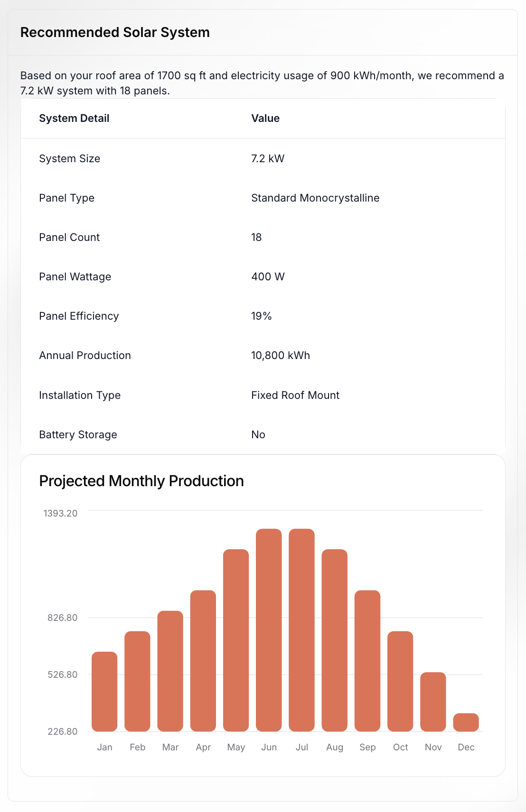Screen dimensions: 526x812
Task: Select the January production bar
Action: click(x=104, y=692)
